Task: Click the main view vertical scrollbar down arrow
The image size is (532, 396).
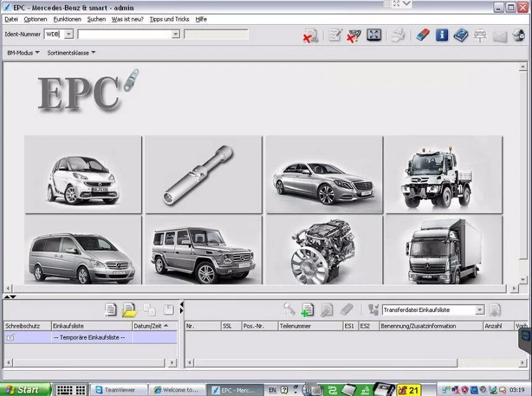Action: pos(523,280)
